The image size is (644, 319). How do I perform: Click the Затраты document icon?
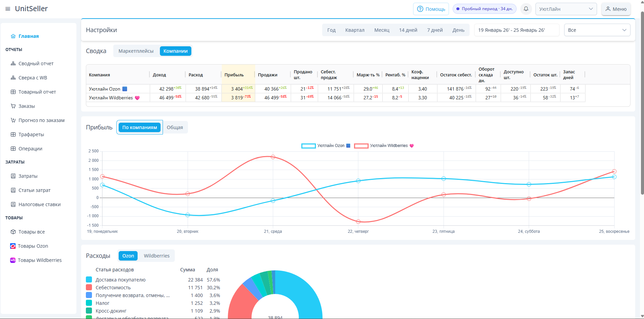(x=13, y=176)
